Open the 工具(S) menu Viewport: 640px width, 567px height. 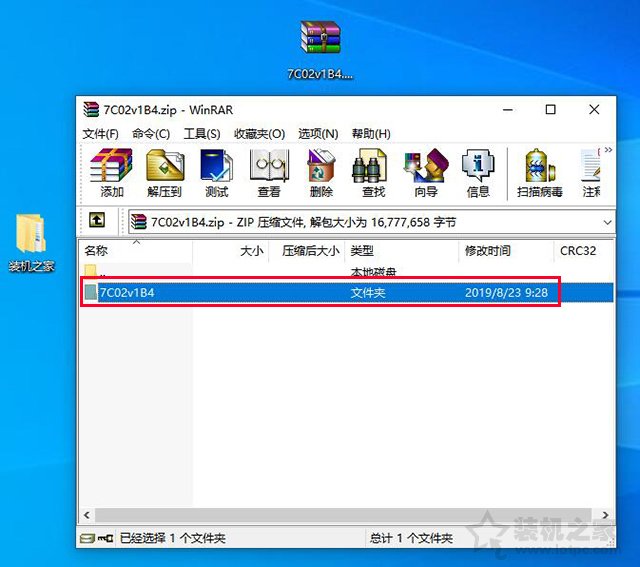point(202,133)
